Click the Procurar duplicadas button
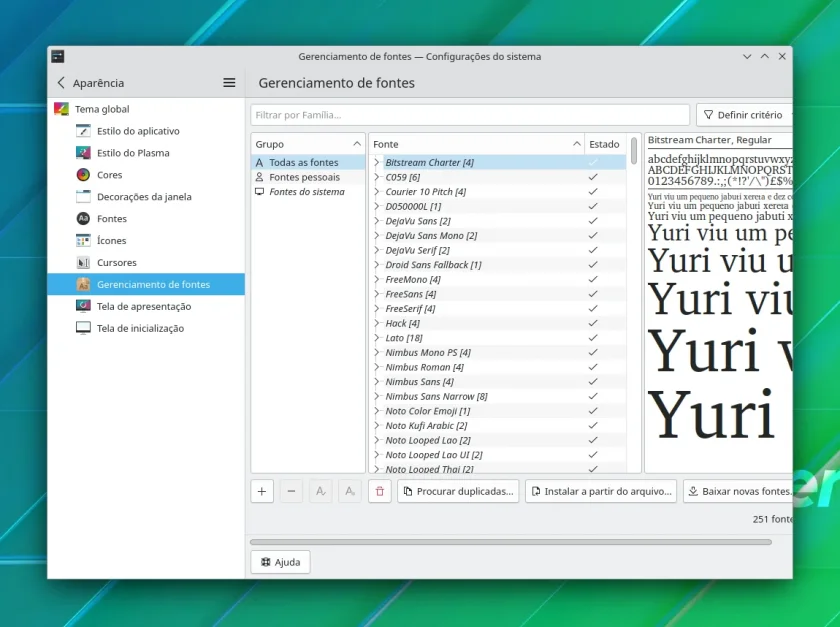 [x=458, y=491]
